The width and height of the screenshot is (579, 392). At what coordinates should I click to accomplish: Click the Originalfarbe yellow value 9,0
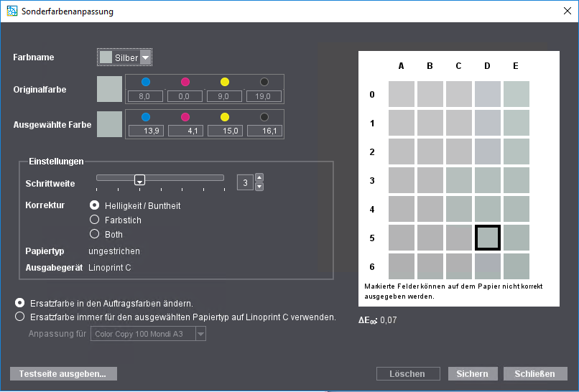point(224,96)
